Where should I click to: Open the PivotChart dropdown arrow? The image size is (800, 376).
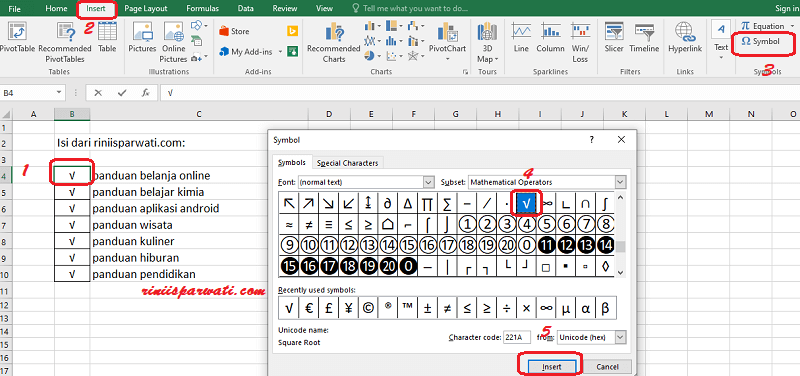tap(447, 59)
